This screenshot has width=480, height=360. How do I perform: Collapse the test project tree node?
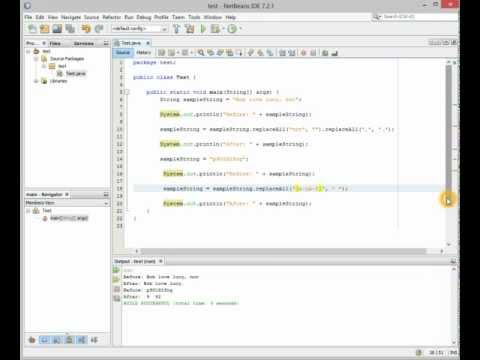29,51
